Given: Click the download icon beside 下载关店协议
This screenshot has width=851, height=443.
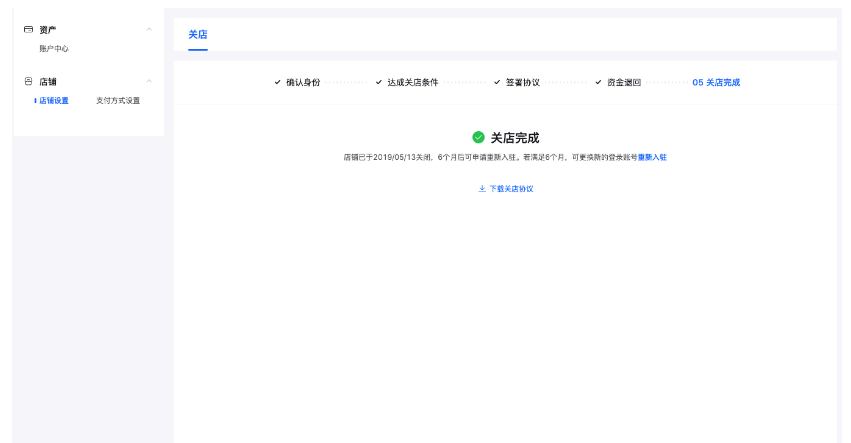Looking at the screenshot, I should (482, 188).
